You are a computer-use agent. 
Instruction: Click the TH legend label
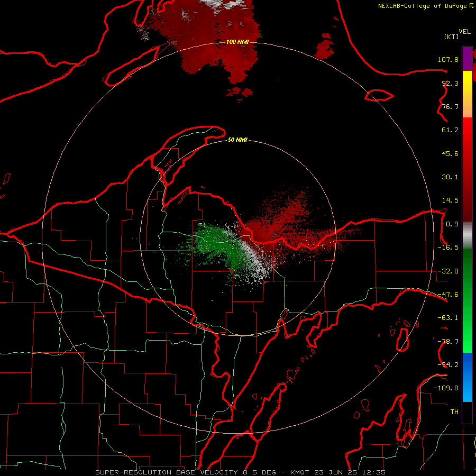pos(454,412)
